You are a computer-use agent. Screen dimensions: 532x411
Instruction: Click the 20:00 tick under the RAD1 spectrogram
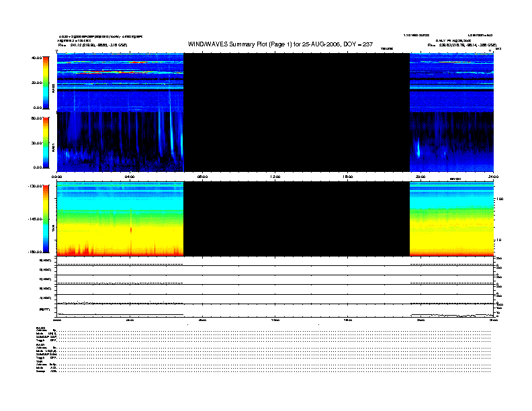click(x=420, y=177)
